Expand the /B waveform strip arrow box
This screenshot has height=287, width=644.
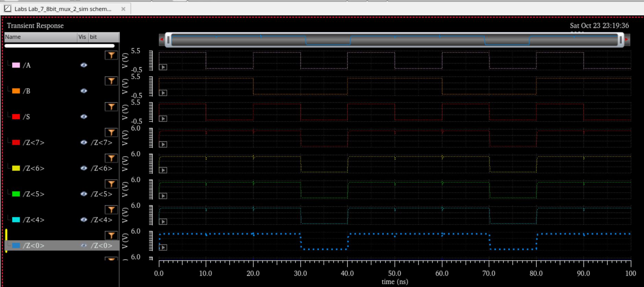(x=163, y=93)
